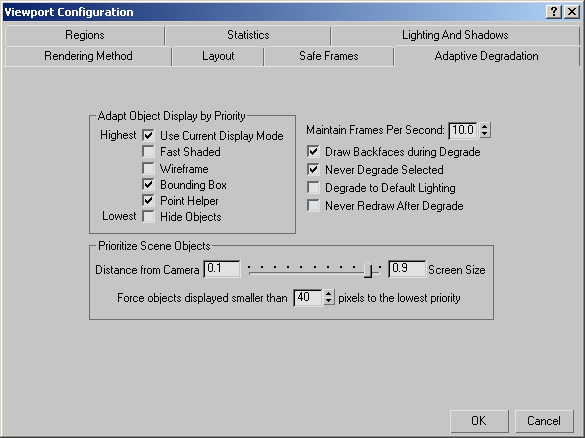Click the OK button
585x438 pixels.
tap(479, 421)
